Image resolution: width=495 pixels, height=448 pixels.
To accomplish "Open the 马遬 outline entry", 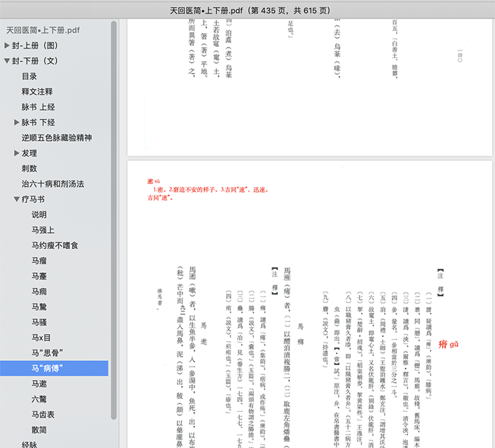I will pyautogui.click(x=39, y=384).
